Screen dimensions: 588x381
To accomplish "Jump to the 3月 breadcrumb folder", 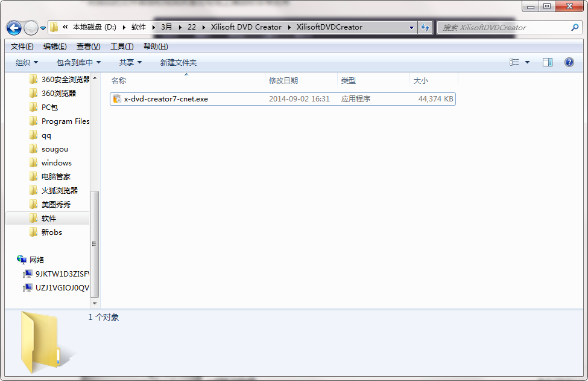I will (166, 27).
